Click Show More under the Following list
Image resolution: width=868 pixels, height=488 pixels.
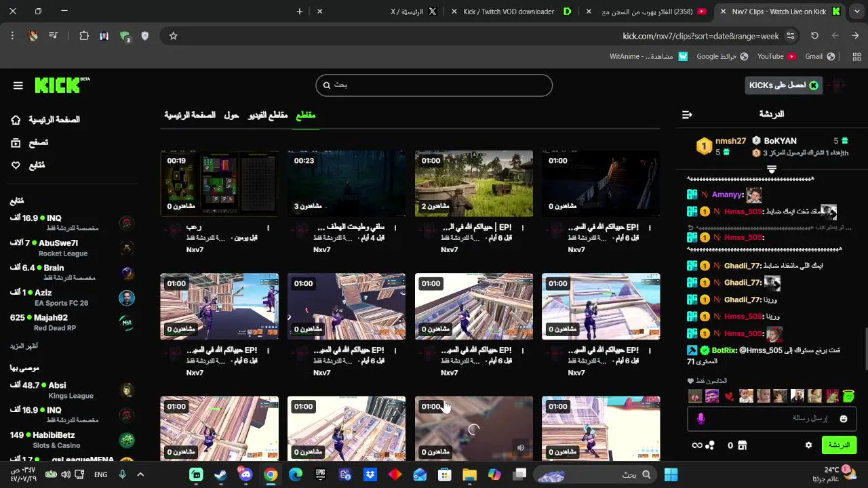pyautogui.click(x=24, y=346)
